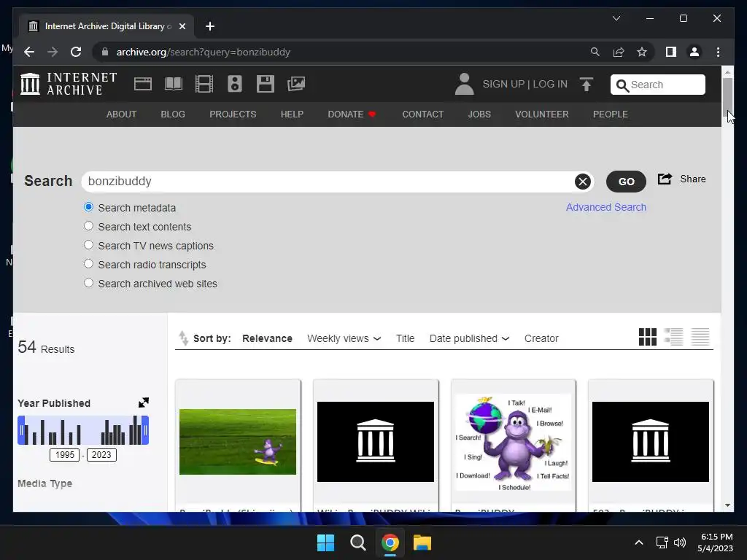Open the BonziBuddy skateboard video thumbnail
The width and height of the screenshot is (747, 560).
click(238, 441)
